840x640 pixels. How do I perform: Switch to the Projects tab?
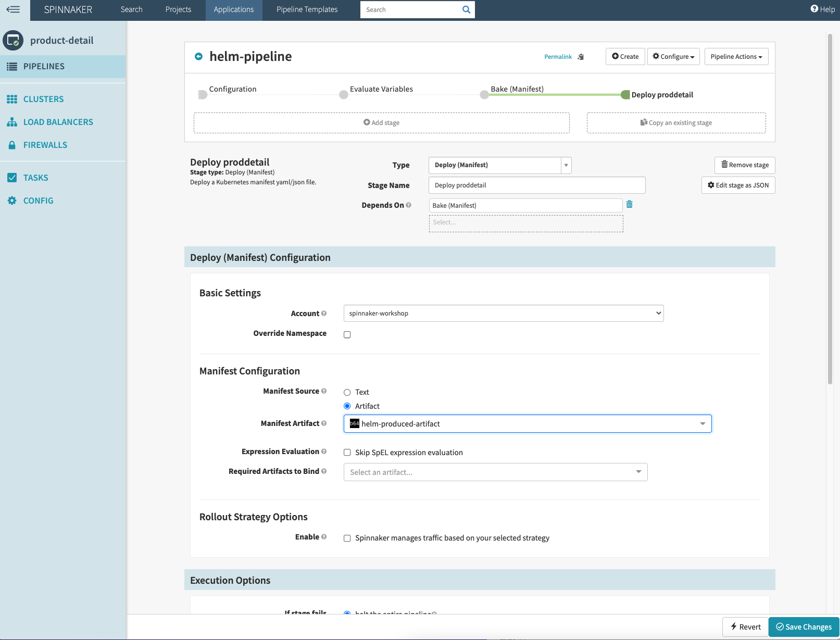point(178,9)
